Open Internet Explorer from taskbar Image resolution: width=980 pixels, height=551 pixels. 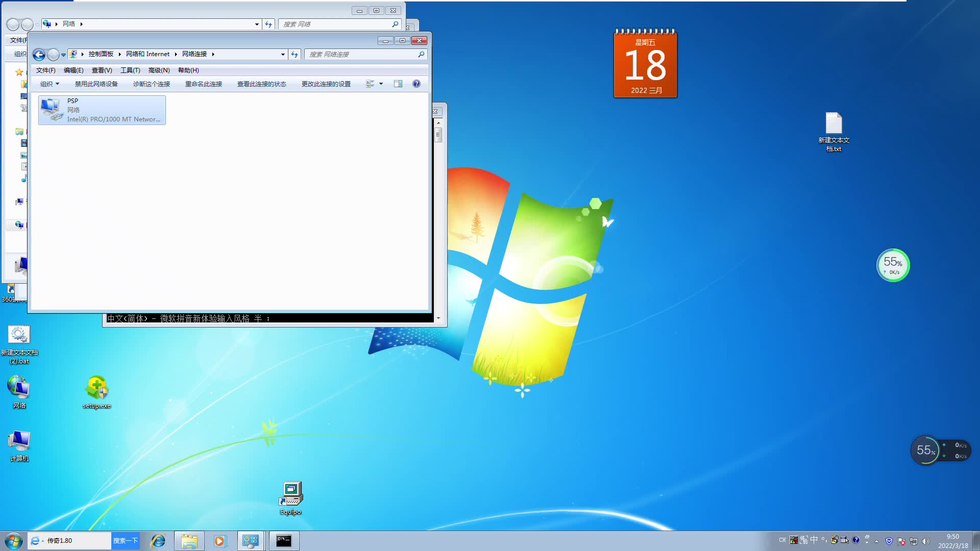click(158, 541)
